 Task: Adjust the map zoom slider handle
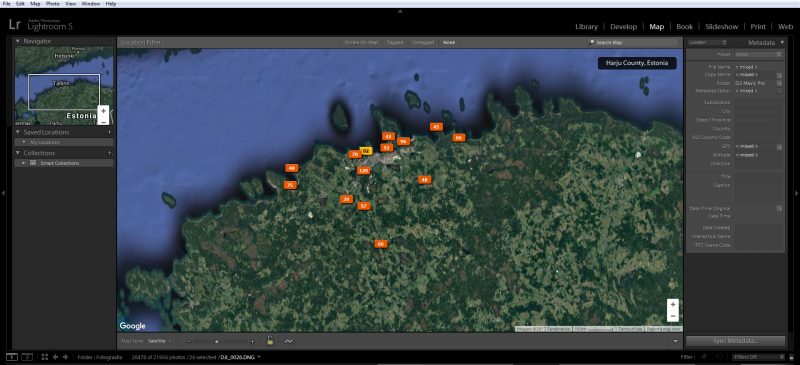[x=217, y=341]
